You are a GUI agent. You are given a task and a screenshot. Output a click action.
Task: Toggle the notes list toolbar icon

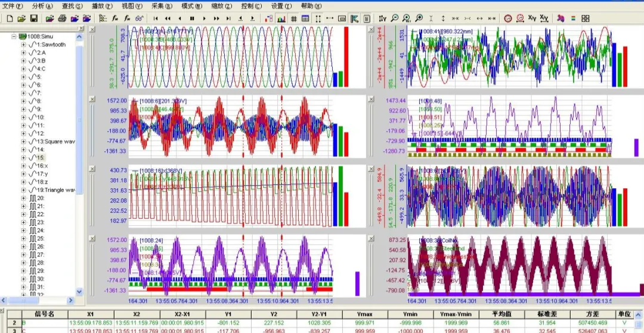(x=367, y=18)
